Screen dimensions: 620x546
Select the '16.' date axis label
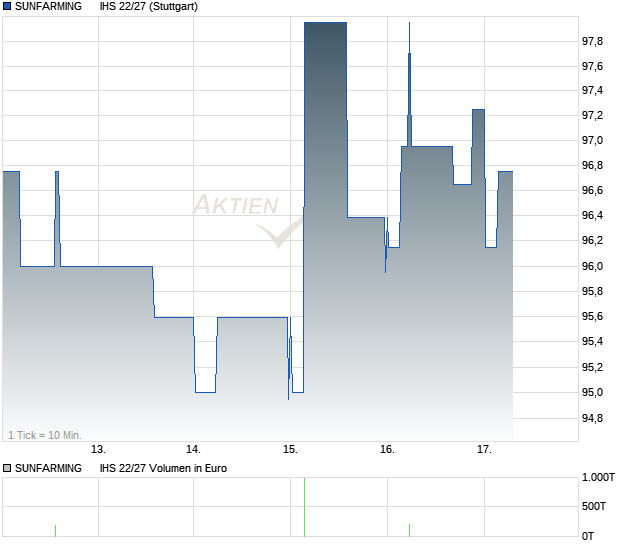[388, 449]
